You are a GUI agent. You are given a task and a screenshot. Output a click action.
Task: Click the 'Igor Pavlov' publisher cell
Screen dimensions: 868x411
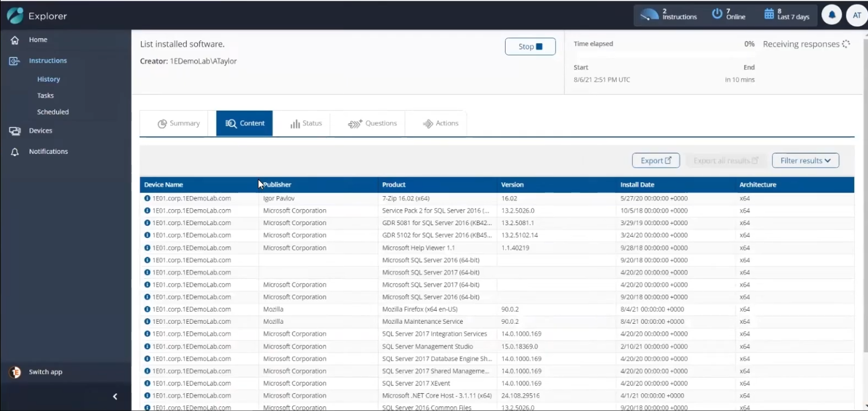pyautogui.click(x=279, y=198)
